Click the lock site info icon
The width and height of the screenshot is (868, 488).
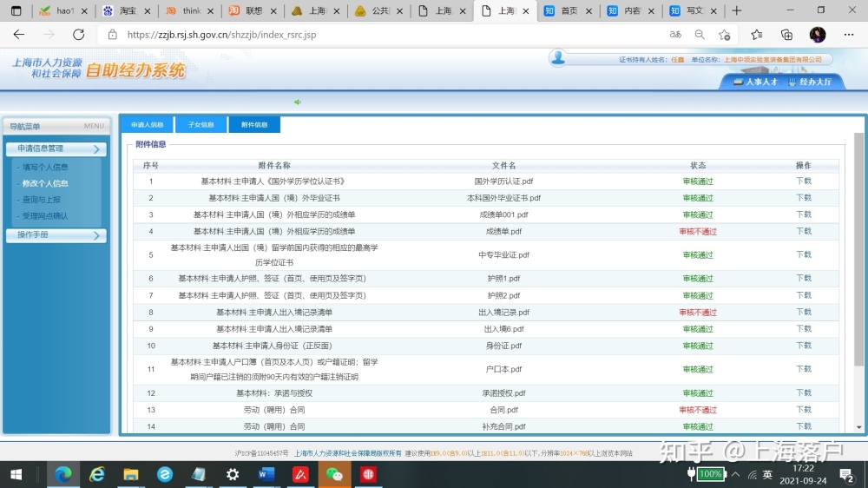(x=112, y=35)
